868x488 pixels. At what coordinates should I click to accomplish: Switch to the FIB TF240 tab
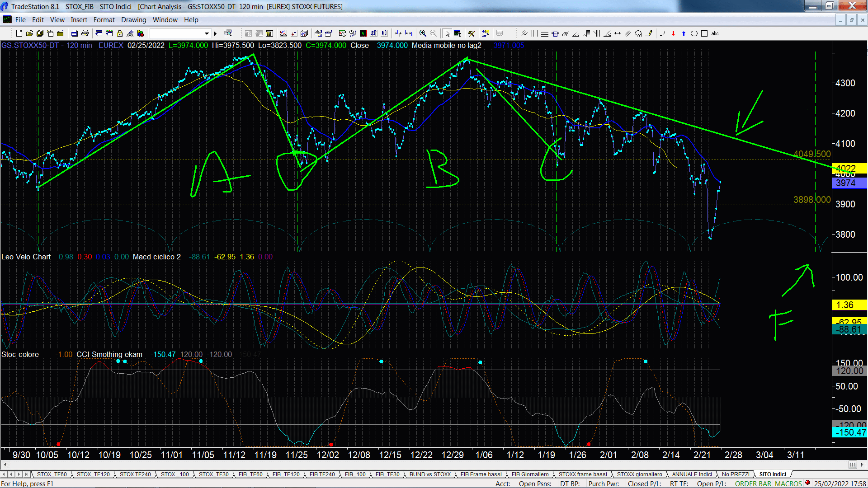coord(322,474)
